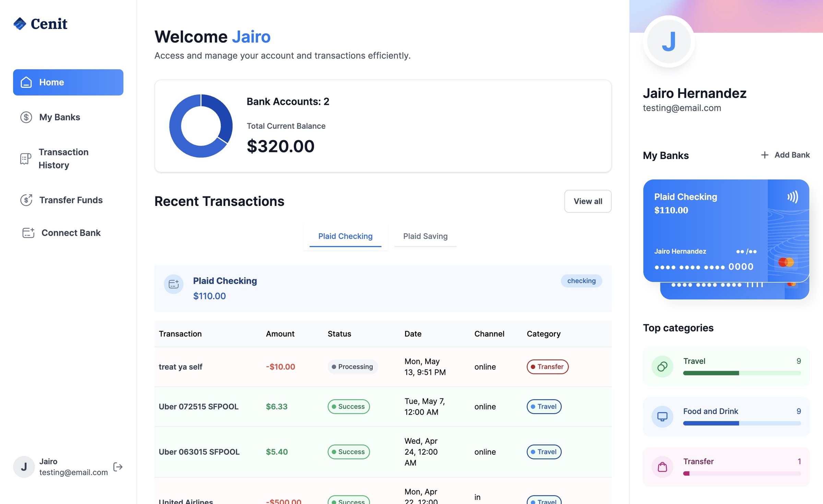Click the plus icon beside Add Bank
The width and height of the screenshot is (823, 504).
(x=764, y=155)
